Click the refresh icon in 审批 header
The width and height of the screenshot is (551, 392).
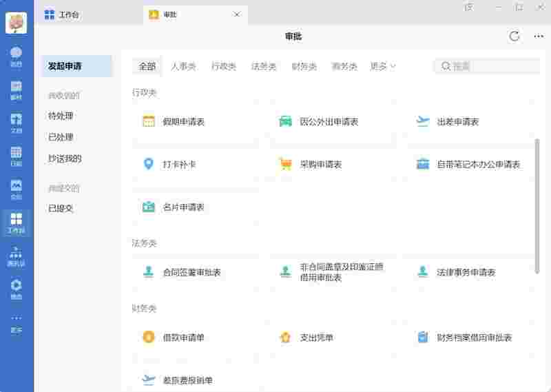coord(514,37)
